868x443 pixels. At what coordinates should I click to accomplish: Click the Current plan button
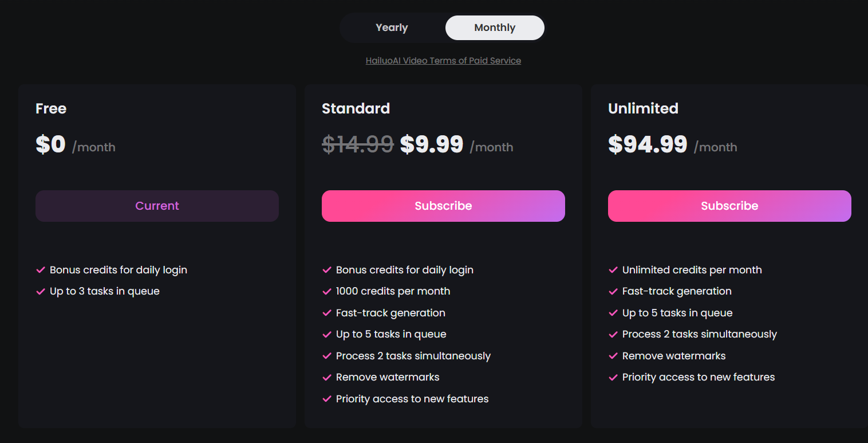coord(157,206)
